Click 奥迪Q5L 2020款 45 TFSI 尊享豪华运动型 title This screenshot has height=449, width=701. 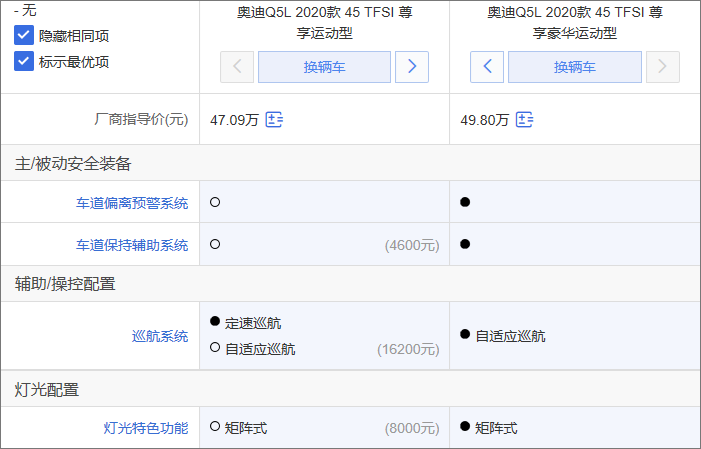click(x=575, y=22)
